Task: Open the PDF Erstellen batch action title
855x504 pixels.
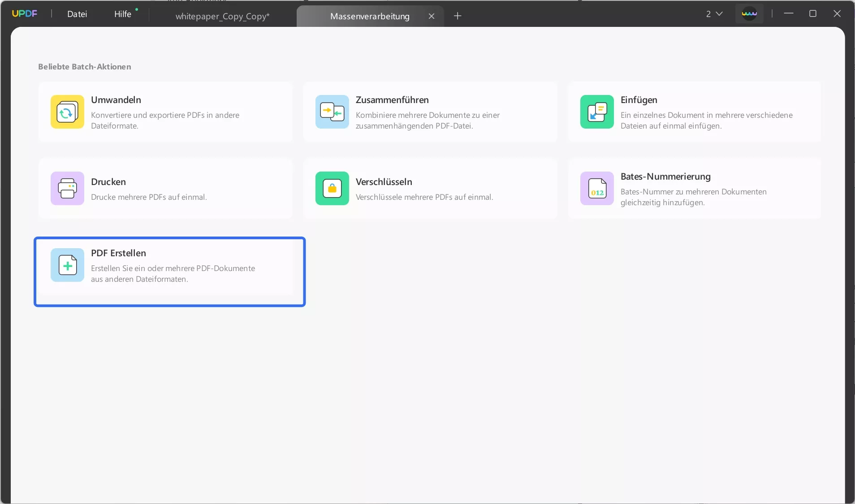Action: (x=118, y=253)
